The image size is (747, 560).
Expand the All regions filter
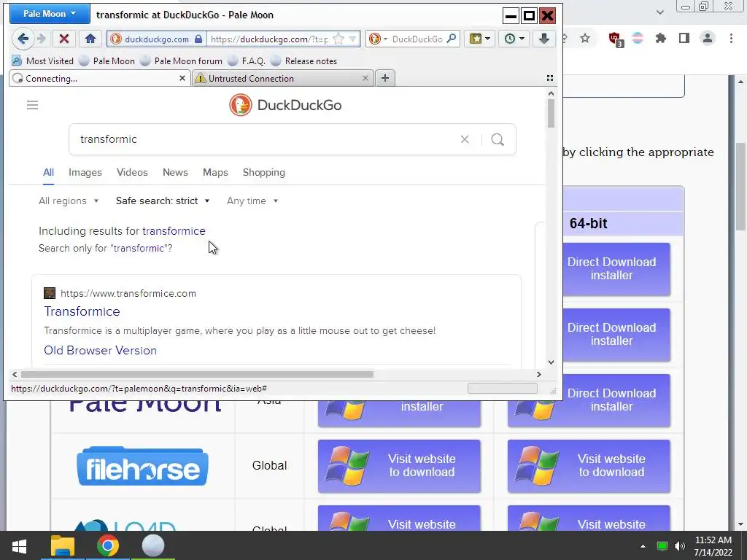(69, 201)
